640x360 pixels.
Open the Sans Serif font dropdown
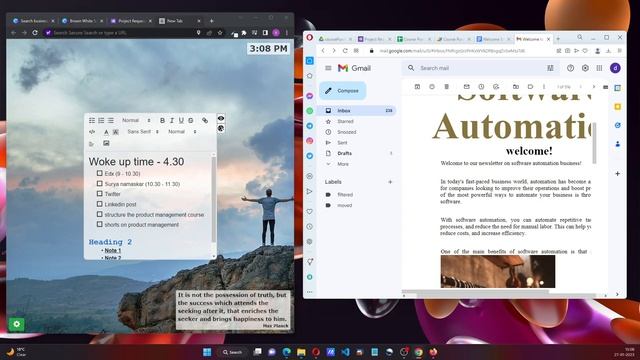[143, 132]
